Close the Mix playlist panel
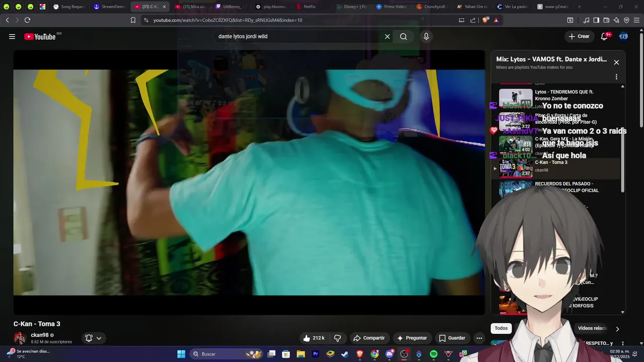 [x=616, y=62]
